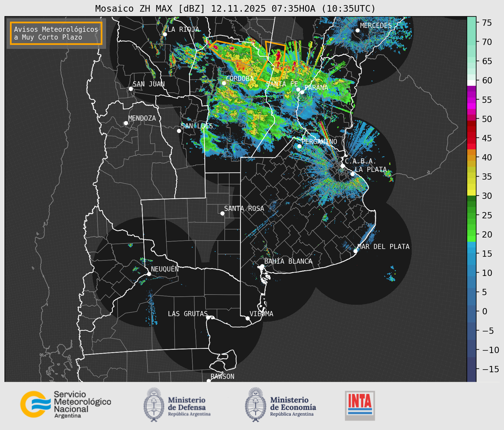This screenshot has width=504, height=430.
Task: Click the MAR DEL PLATA label text
Action: pos(383,247)
